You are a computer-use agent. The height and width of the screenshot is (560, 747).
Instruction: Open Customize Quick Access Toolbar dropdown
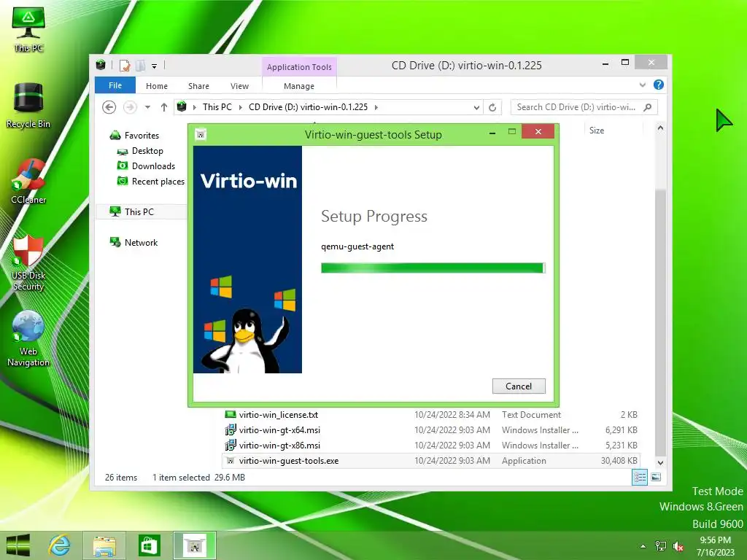pyautogui.click(x=155, y=66)
